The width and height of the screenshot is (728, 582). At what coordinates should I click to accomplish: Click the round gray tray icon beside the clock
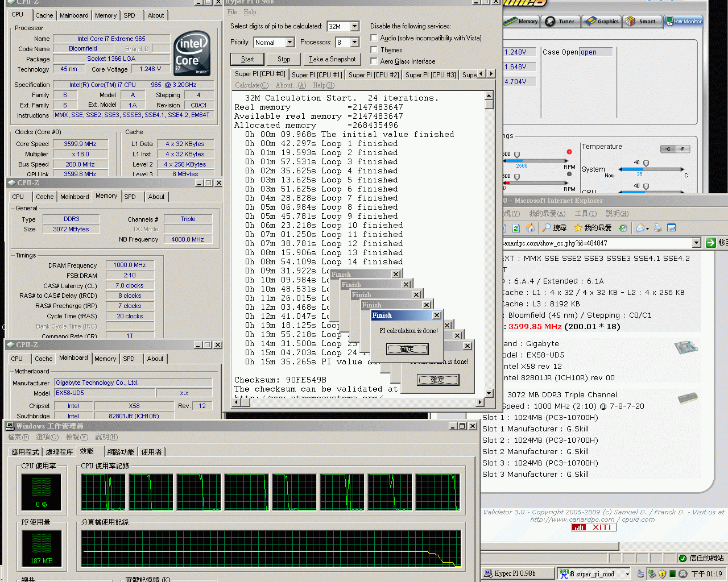(683, 574)
